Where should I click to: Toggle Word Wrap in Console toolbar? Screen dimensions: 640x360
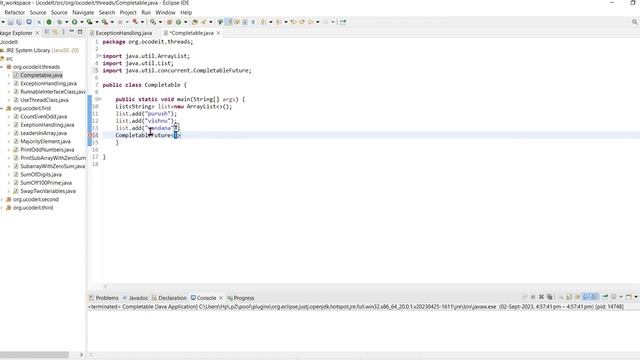click(x=577, y=297)
